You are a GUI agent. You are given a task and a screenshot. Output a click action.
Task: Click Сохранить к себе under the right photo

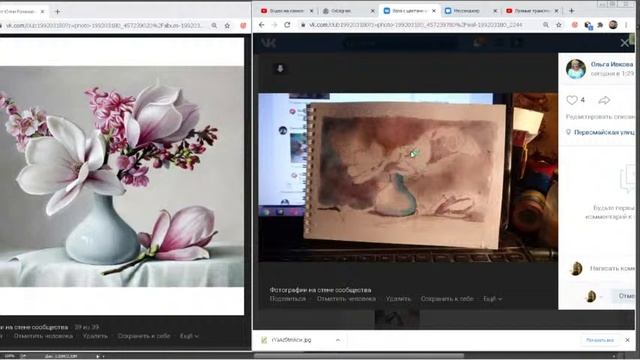(x=447, y=299)
